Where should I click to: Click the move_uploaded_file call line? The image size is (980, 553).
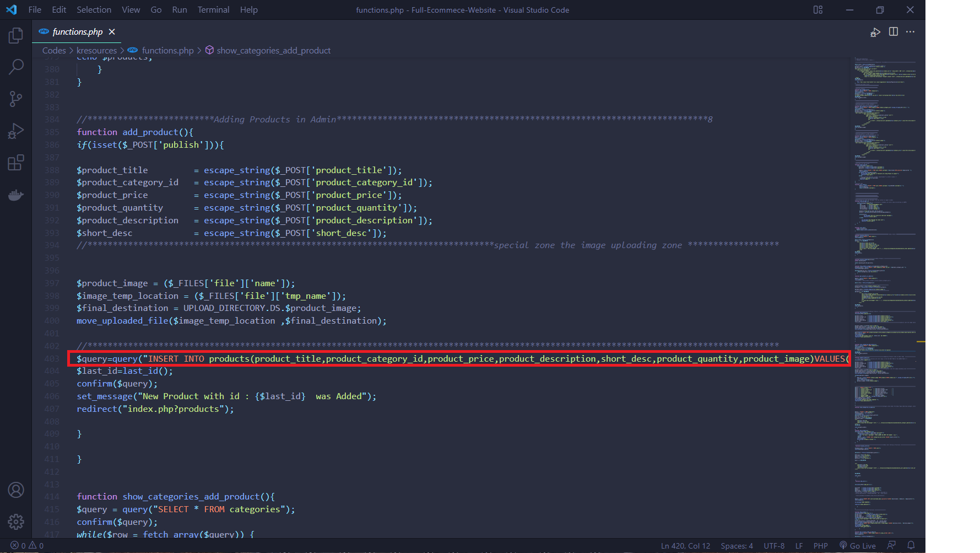tap(231, 321)
